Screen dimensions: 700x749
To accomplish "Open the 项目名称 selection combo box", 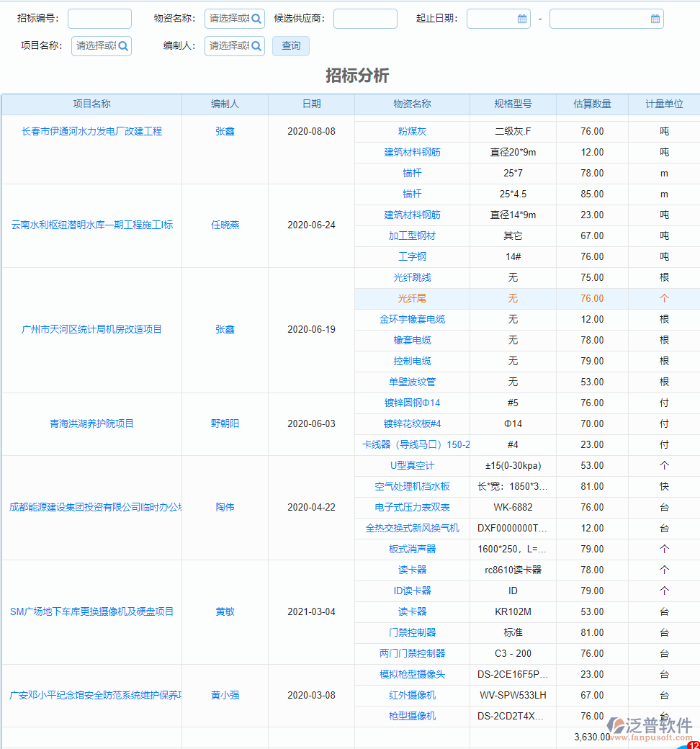I will tap(94, 45).
